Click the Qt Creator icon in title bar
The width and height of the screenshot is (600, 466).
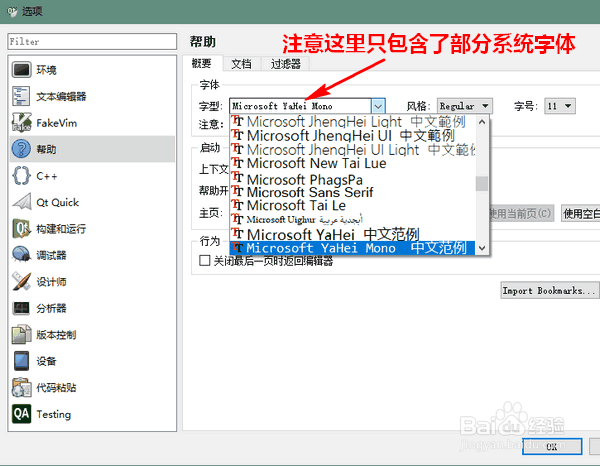[x=12, y=11]
